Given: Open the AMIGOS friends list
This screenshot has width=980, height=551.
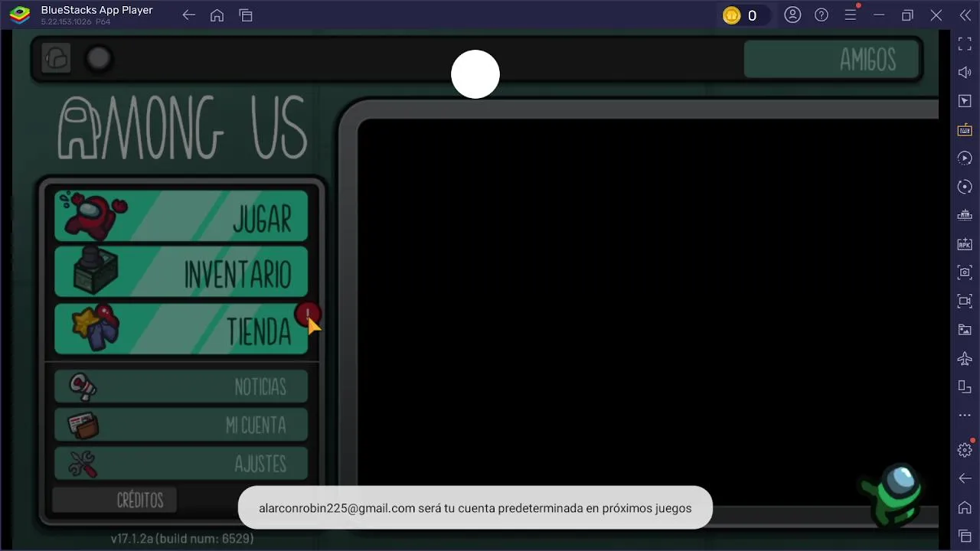Looking at the screenshot, I should (x=832, y=59).
